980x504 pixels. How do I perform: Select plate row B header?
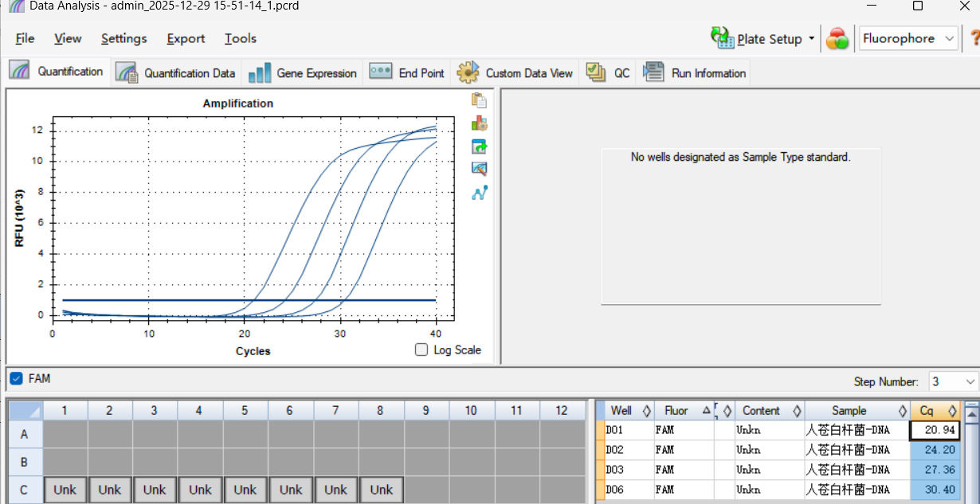tap(24, 463)
